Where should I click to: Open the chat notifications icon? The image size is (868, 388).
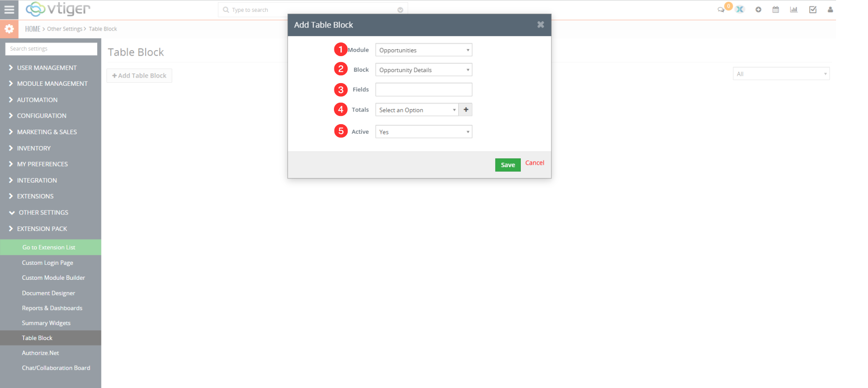click(721, 10)
